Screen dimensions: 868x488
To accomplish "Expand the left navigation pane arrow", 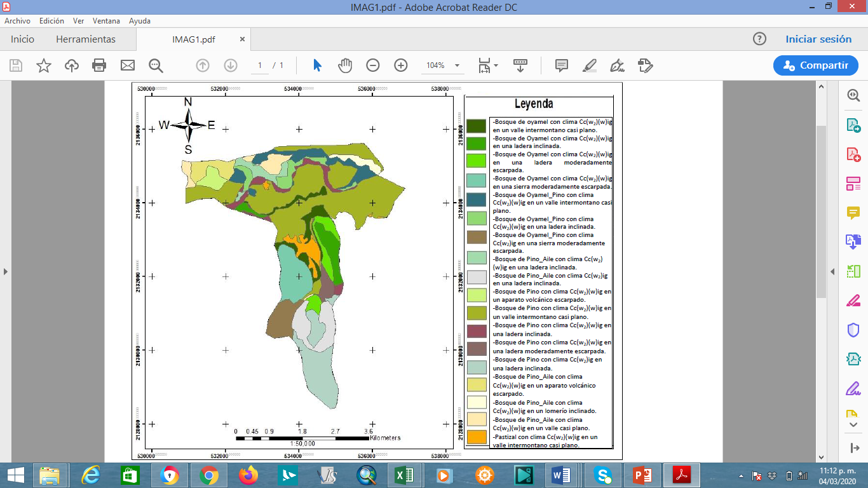I will tap(6, 271).
